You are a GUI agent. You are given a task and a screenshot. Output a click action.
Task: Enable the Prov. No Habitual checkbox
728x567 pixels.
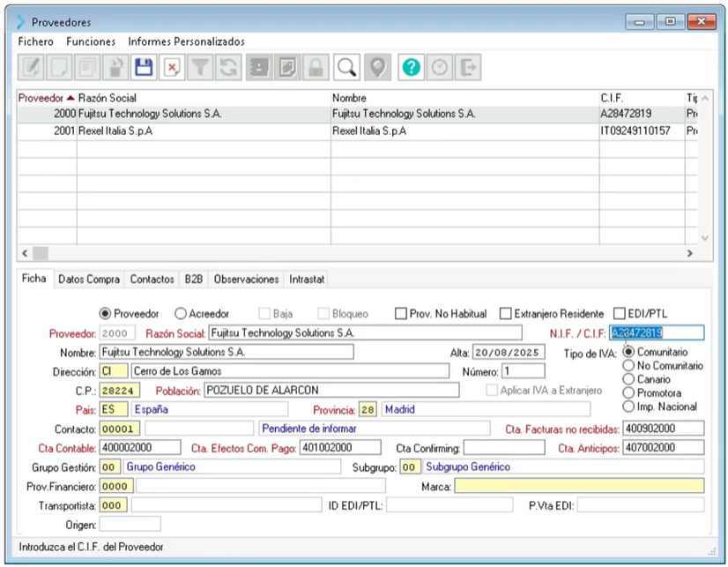[x=401, y=313]
